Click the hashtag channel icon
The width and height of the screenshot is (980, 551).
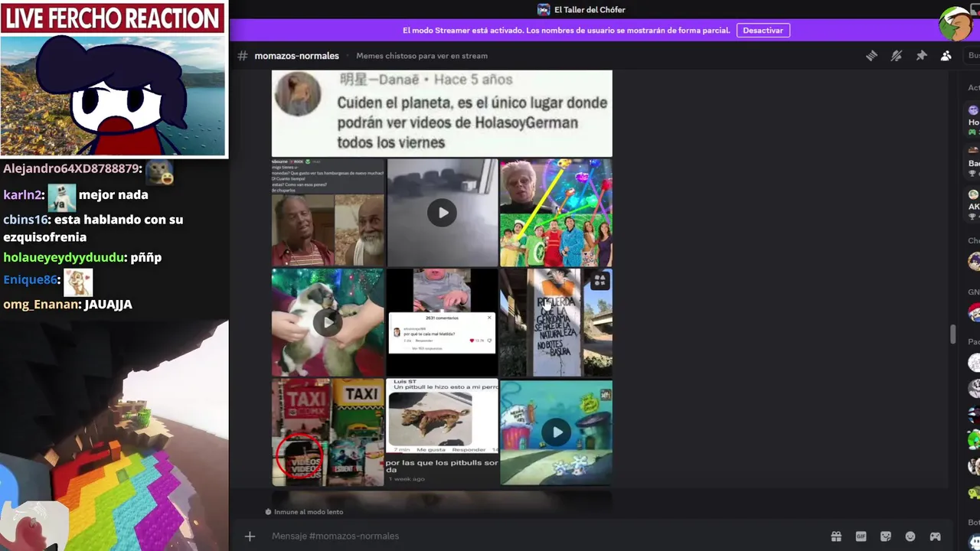(243, 55)
